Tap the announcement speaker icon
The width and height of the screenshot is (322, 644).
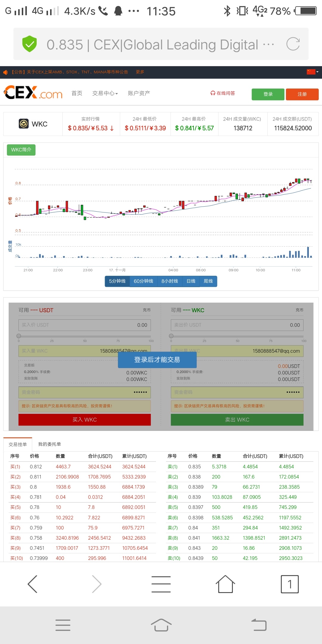(x=5, y=72)
